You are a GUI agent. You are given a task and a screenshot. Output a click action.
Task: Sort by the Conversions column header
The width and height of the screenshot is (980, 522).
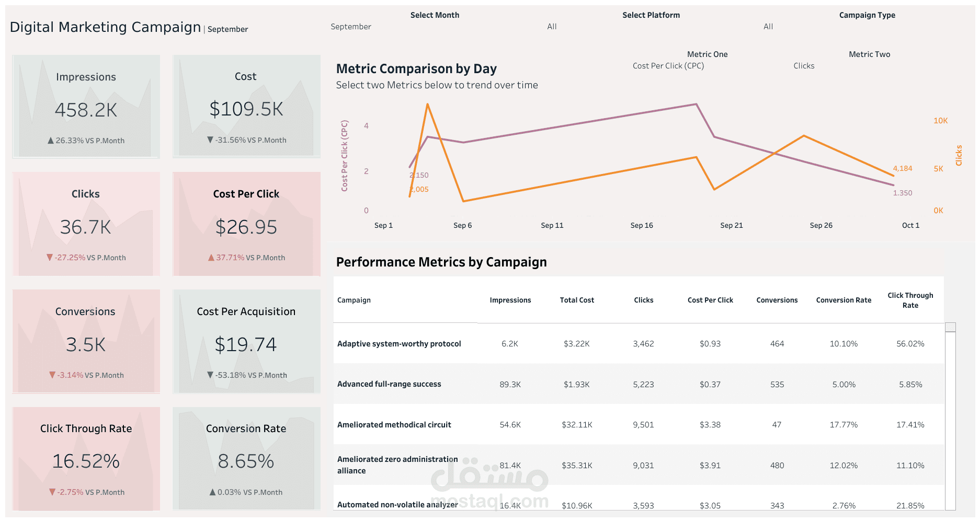(x=777, y=300)
